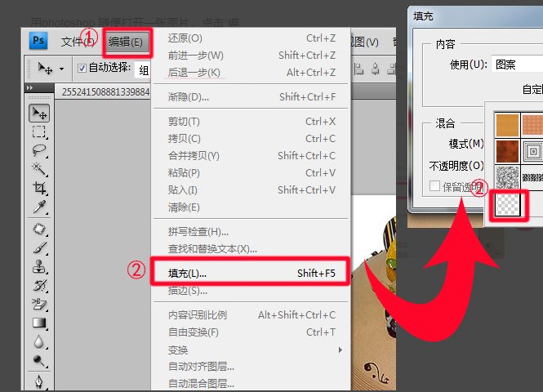Pick the orange wood pattern swatch
This screenshot has width=543, height=392.
coord(507,125)
